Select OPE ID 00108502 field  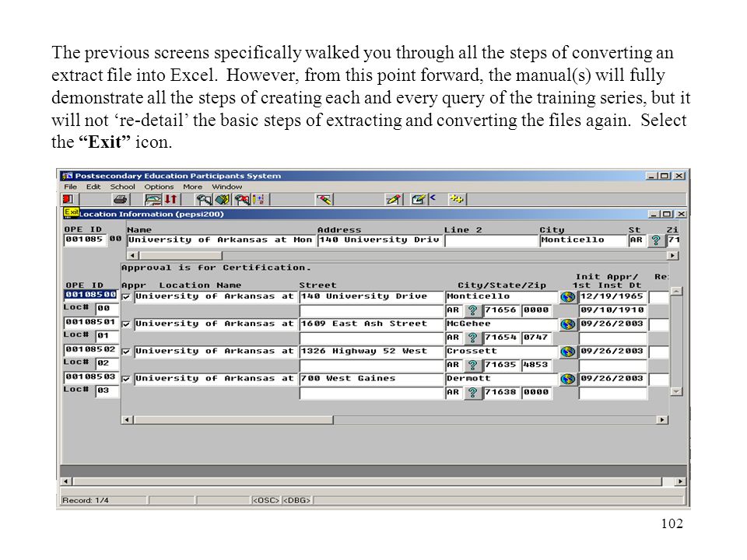pyautogui.click(x=90, y=349)
